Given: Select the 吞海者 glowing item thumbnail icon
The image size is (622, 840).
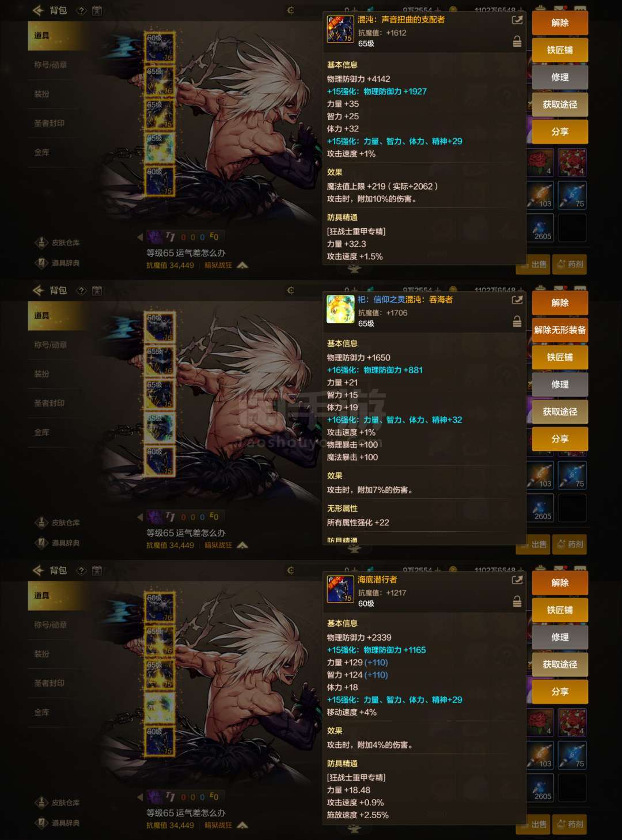Looking at the screenshot, I should click(x=340, y=309).
